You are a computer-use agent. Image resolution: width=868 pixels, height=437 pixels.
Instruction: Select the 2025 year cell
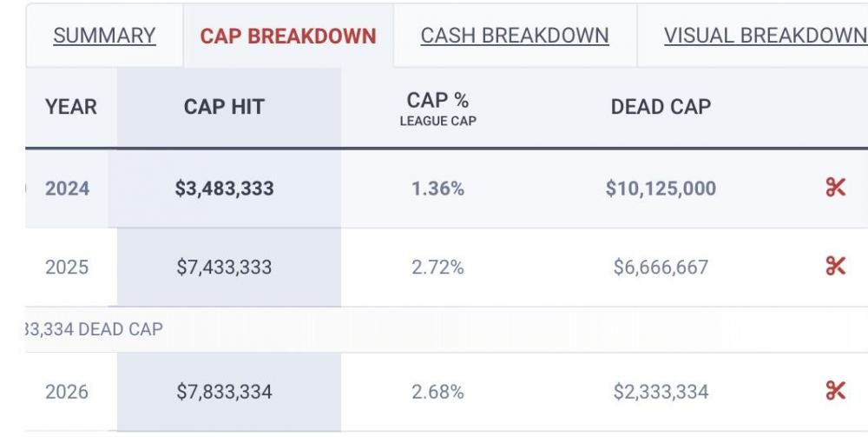67,267
